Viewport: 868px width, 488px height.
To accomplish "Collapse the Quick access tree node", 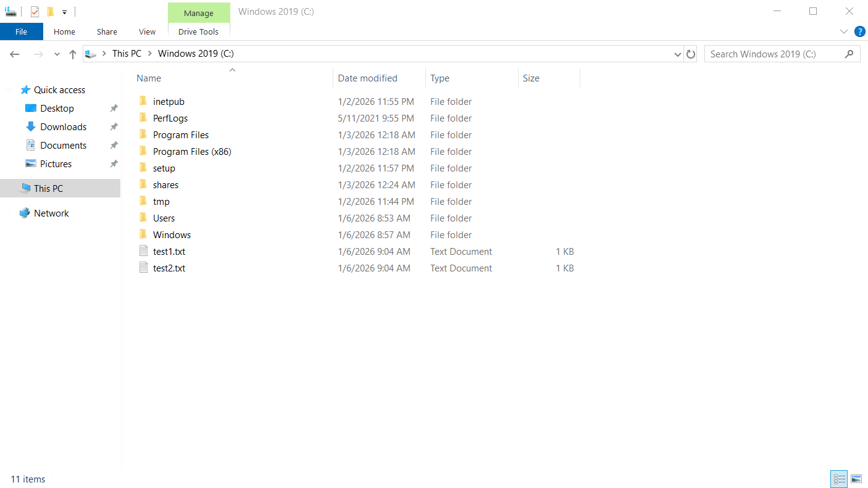I will [9, 90].
